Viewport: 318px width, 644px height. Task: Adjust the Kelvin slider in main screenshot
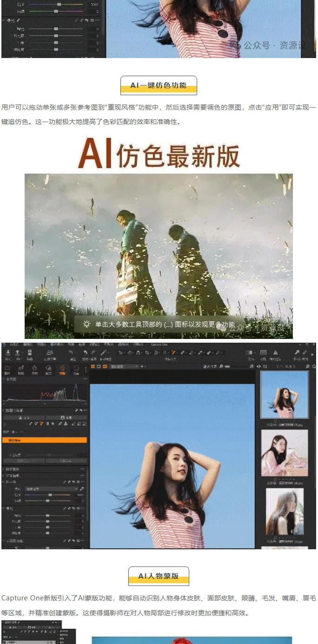[x=47, y=495]
